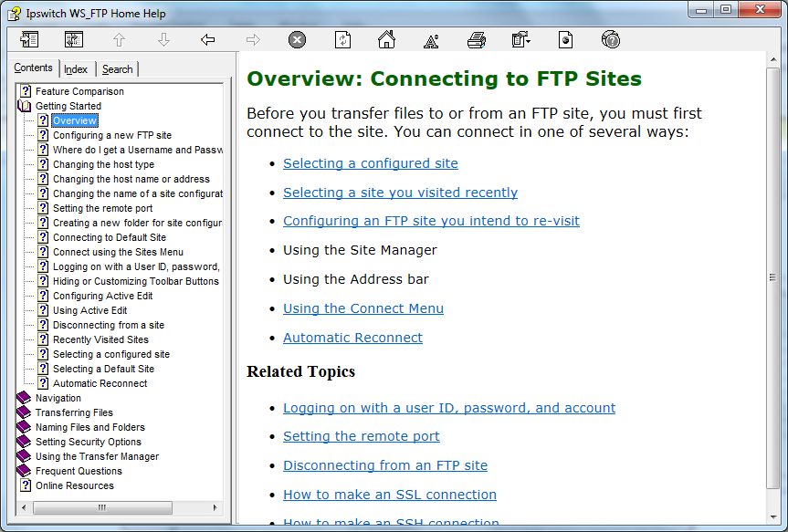Screen dimensions: 788x532
Task: Click the Stop loading icon
Action: pos(297,39)
